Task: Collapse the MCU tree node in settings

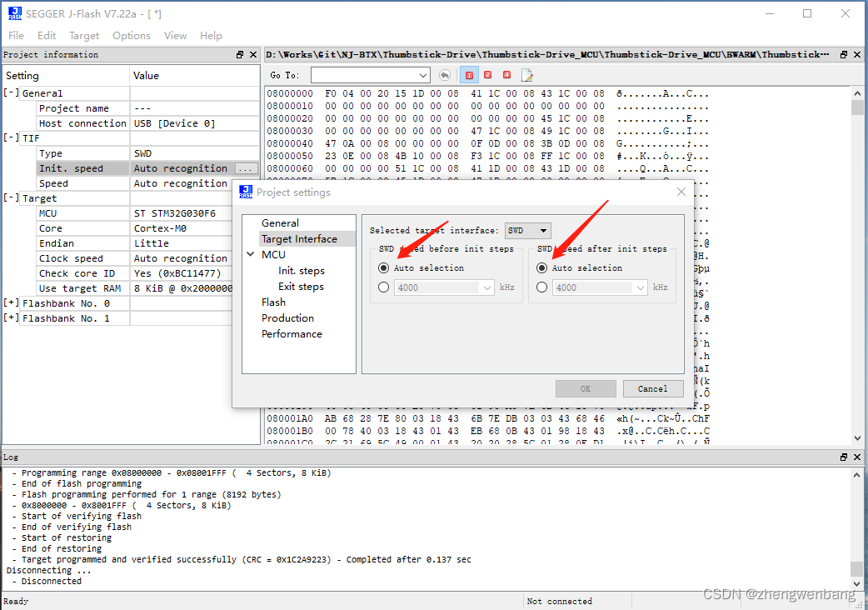Action: [x=250, y=255]
